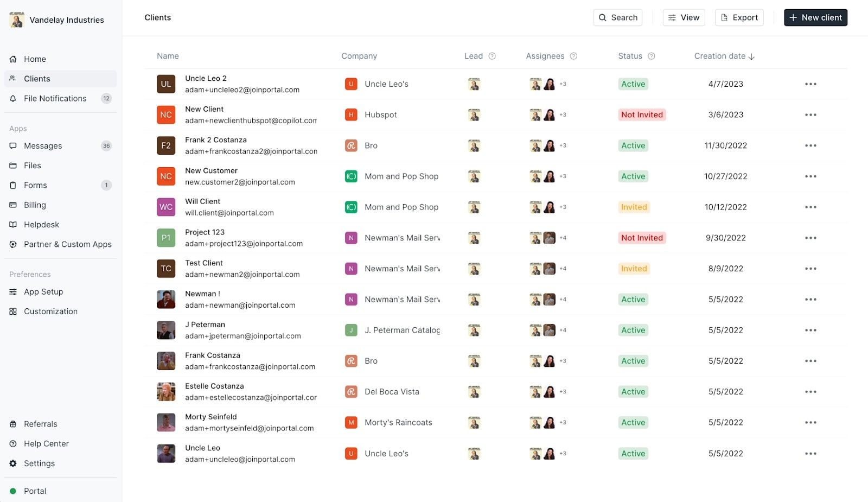Open the Files section
This screenshot has height=502, width=868.
pyautogui.click(x=33, y=166)
